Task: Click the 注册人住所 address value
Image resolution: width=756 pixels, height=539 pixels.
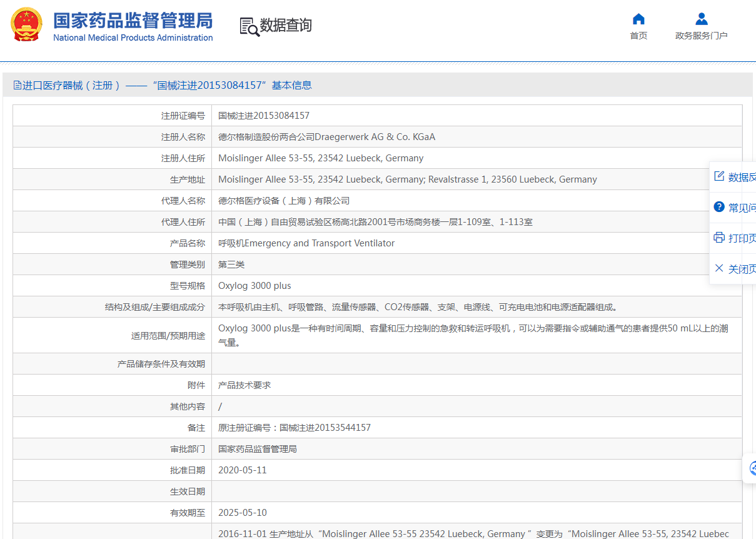Action: (x=321, y=158)
